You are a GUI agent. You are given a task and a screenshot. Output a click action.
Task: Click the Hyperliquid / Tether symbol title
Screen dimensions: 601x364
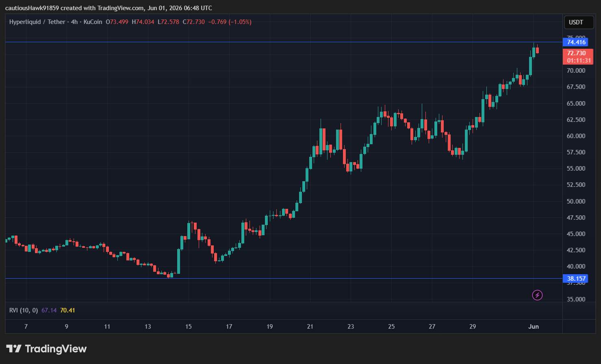click(x=37, y=22)
